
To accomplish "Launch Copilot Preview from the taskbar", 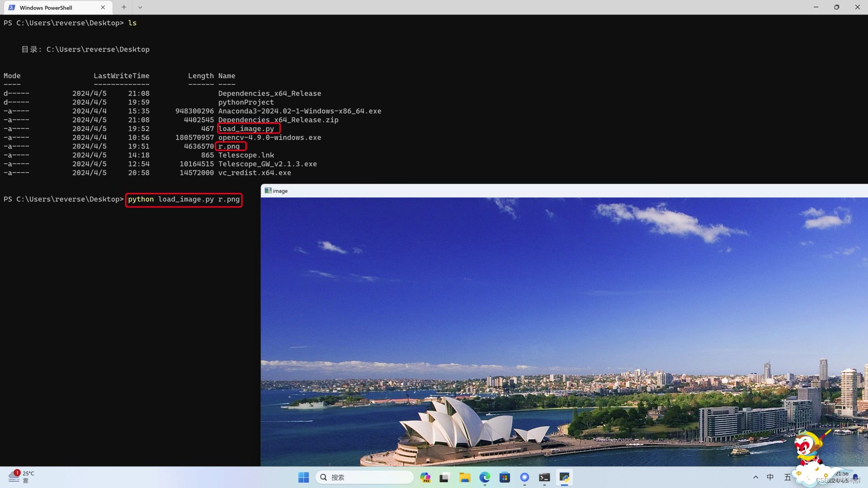I will click(x=425, y=477).
